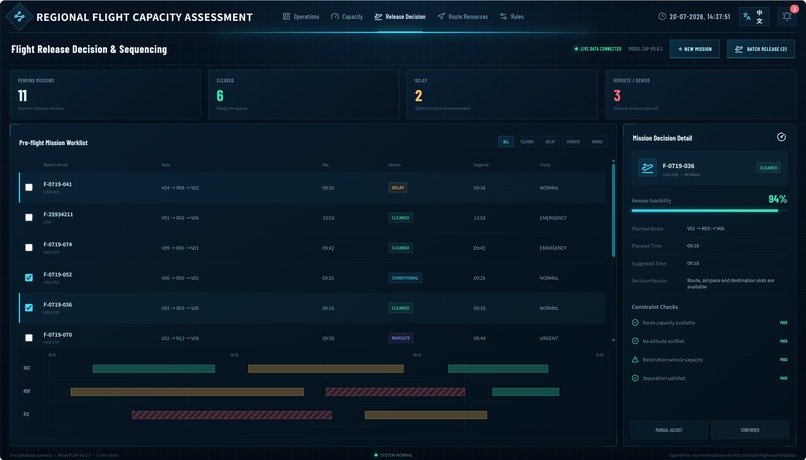Image resolution: width=806 pixels, height=460 pixels.
Task: Click the Cleared 6 summary card
Action: click(303, 95)
